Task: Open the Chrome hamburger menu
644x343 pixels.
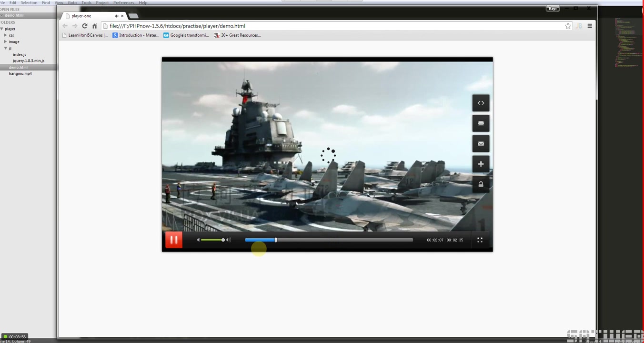Action: [x=590, y=26]
